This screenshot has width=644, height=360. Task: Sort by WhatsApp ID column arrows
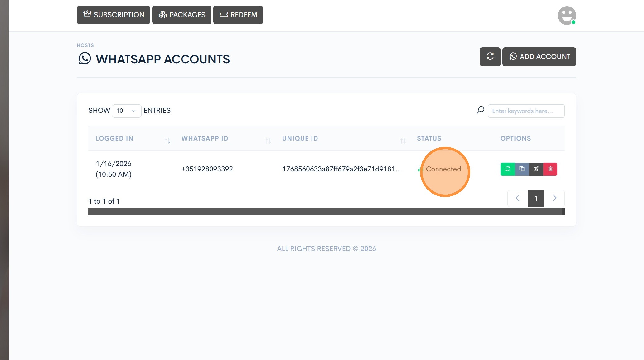[268, 141]
